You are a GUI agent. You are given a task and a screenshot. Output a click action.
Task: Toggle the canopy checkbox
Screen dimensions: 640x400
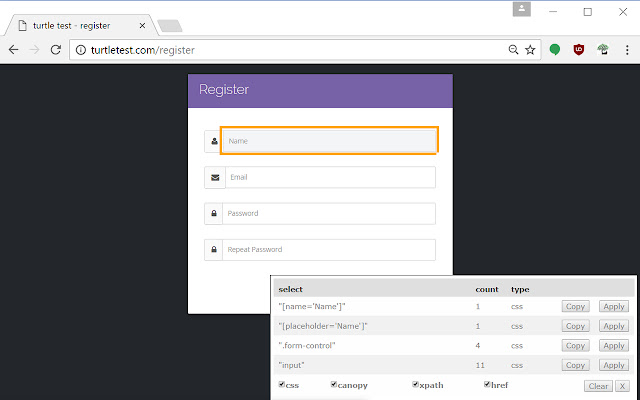333,384
